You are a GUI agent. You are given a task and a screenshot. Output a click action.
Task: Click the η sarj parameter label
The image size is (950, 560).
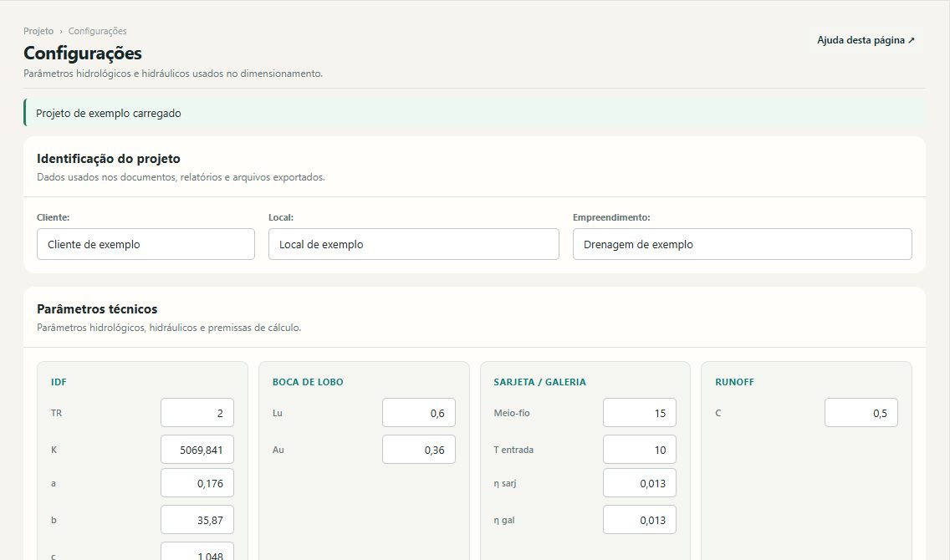(505, 483)
